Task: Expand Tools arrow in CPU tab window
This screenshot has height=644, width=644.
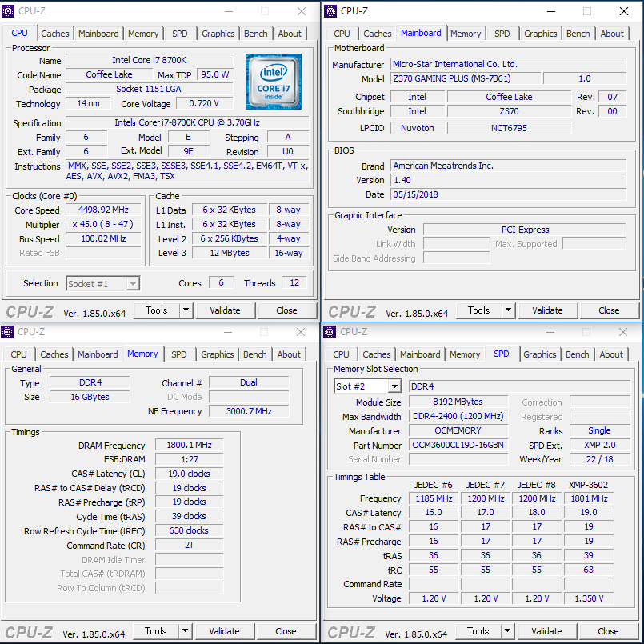Action: pos(186,310)
